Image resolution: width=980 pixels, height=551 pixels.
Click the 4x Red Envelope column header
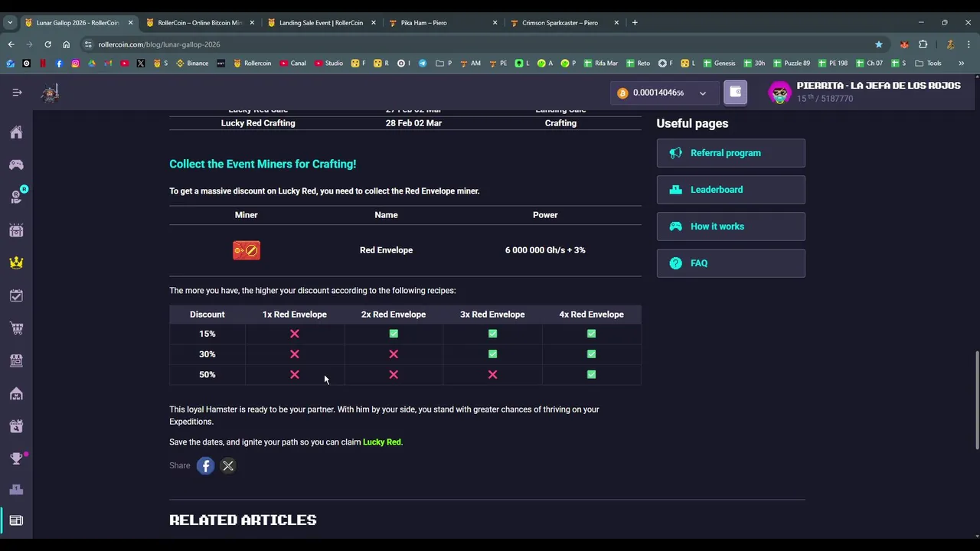pos(591,315)
